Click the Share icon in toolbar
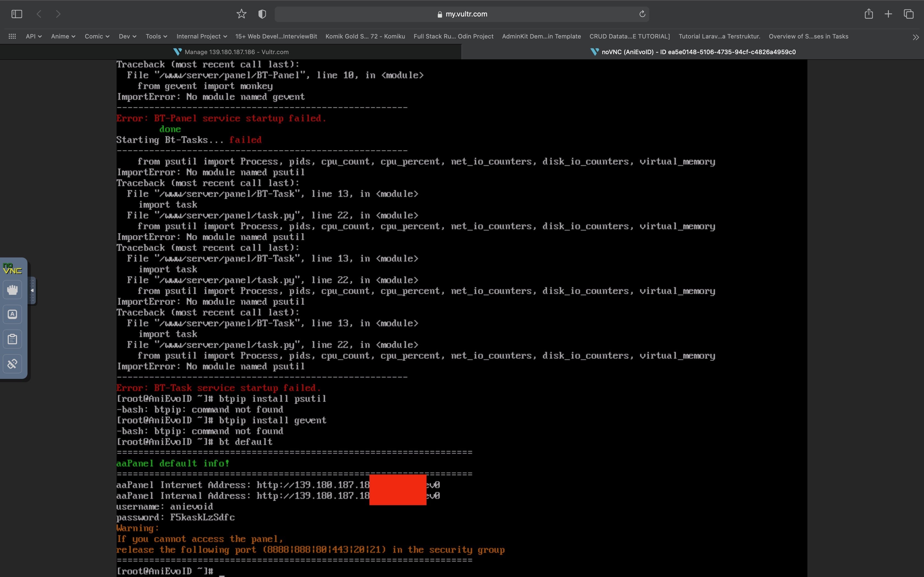 [x=869, y=14]
